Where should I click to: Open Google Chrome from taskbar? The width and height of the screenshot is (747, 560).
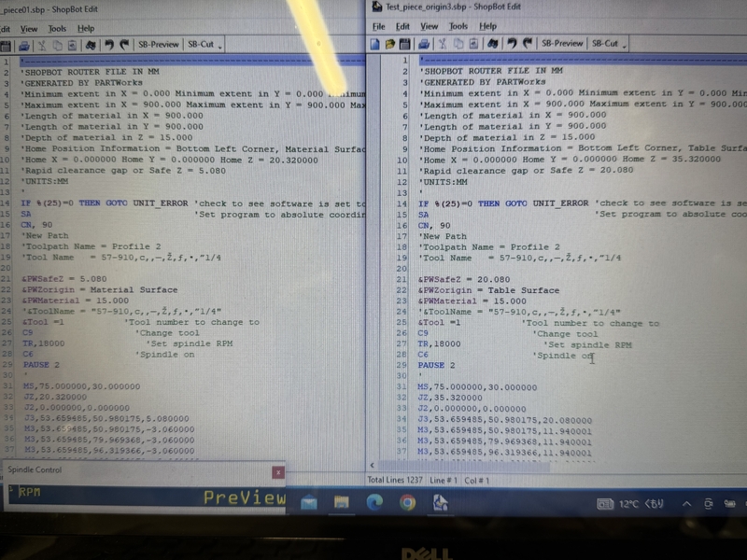pyautogui.click(x=407, y=503)
